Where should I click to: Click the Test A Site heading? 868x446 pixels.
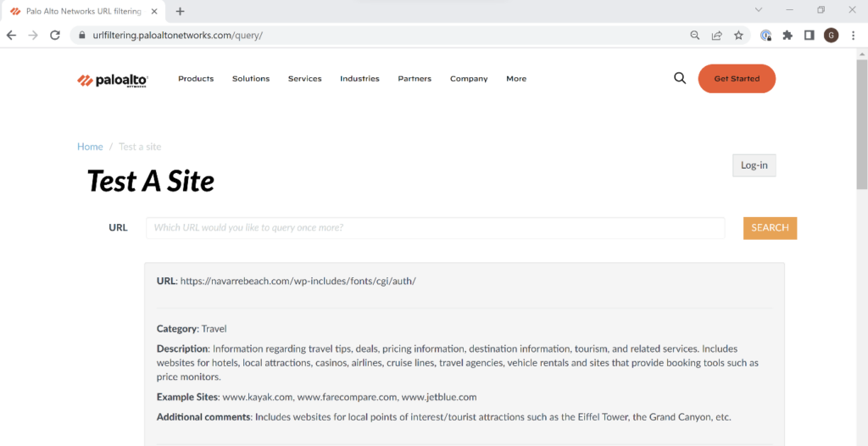click(151, 181)
